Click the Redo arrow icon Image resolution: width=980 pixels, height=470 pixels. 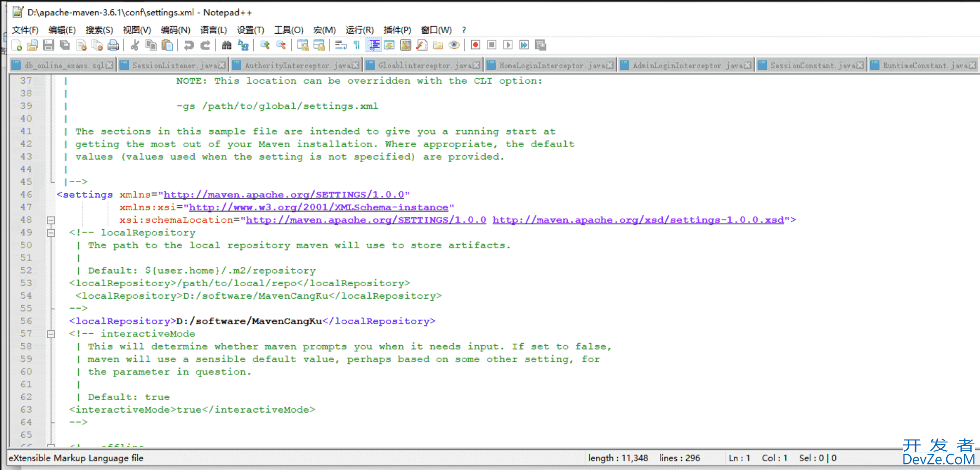(x=205, y=46)
